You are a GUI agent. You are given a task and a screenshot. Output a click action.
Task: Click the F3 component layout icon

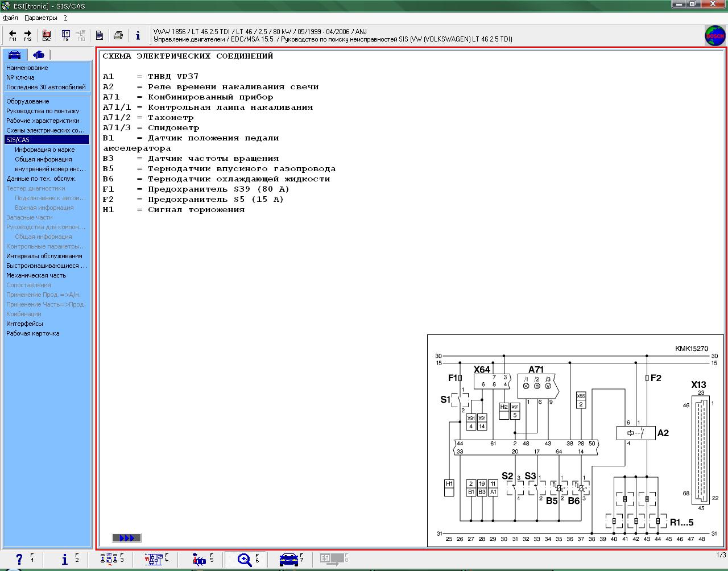point(112,560)
